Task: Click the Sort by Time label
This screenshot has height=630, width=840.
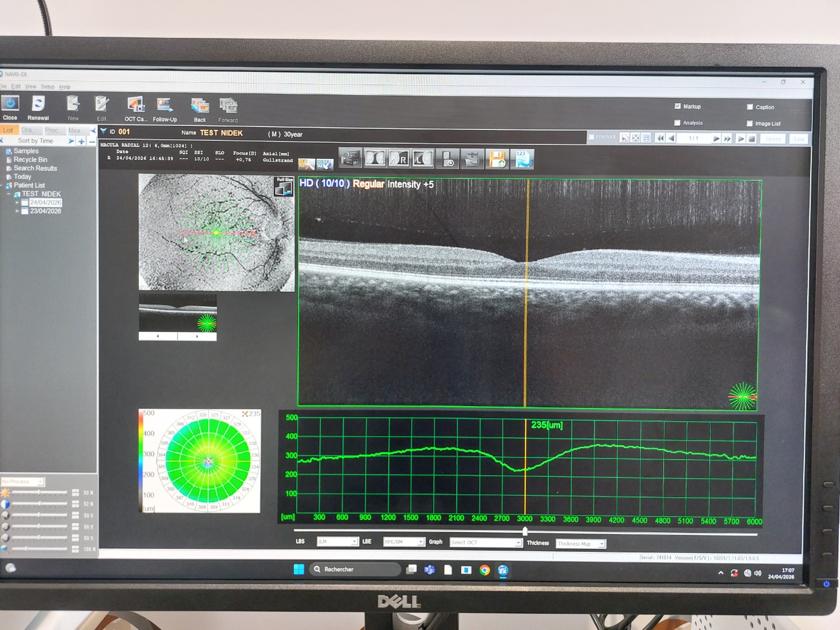Action: tap(35, 141)
